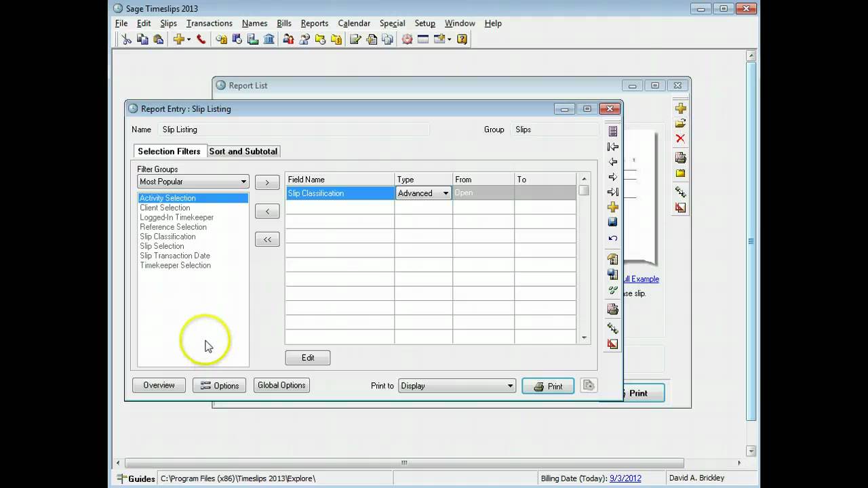
Task: Click the notepad with pencil toolbar icon
Action: pyautogui.click(x=355, y=39)
